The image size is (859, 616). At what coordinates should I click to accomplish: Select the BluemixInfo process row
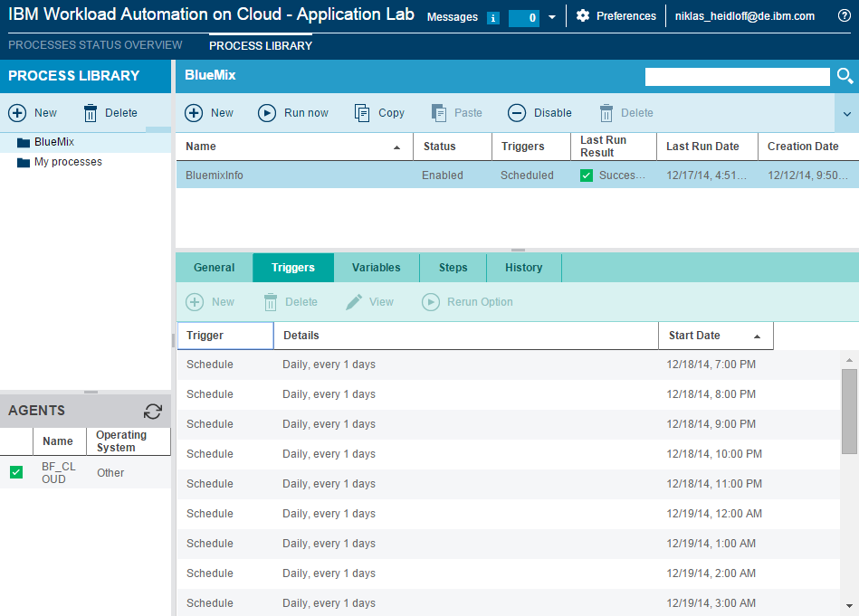tap(518, 175)
